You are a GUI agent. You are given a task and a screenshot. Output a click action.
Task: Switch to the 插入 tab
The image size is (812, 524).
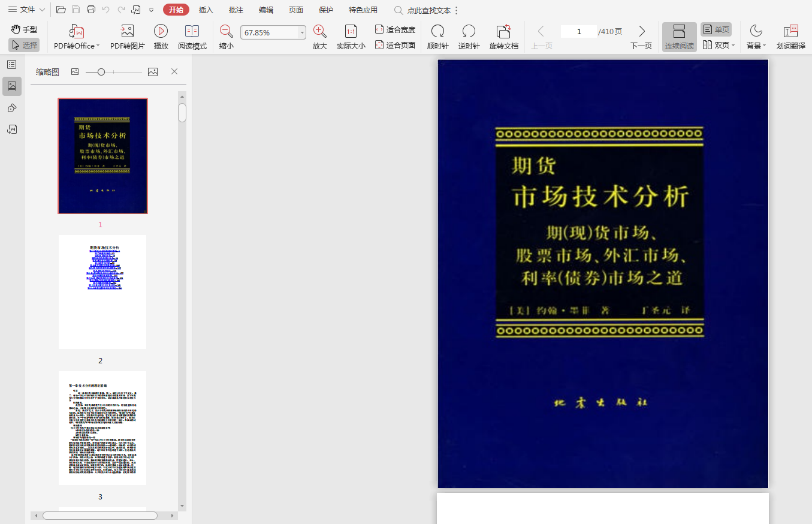pyautogui.click(x=206, y=10)
